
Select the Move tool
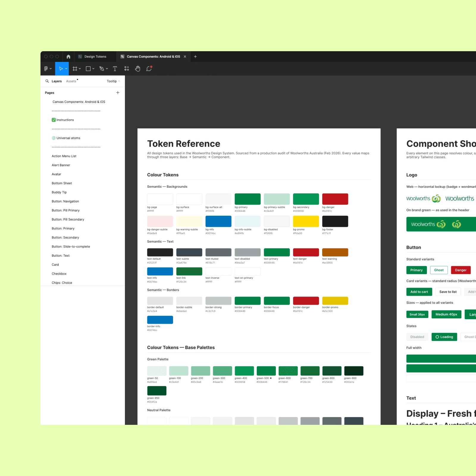pyautogui.click(x=61, y=69)
